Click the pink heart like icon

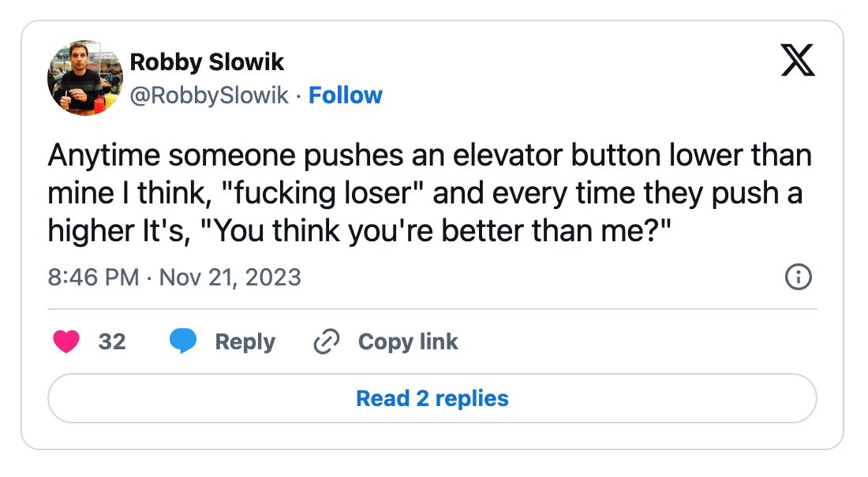[66, 341]
